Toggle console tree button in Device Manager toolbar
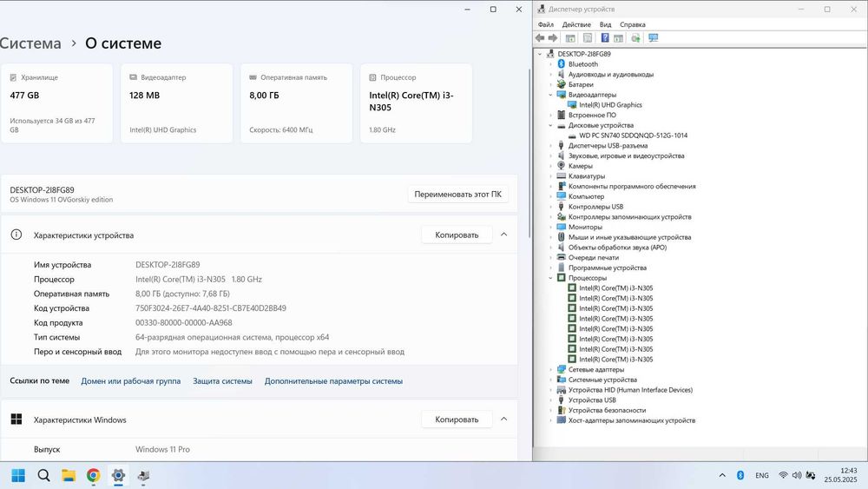The width and height of the screenshot is (868, 489). [x=570, y=37]
